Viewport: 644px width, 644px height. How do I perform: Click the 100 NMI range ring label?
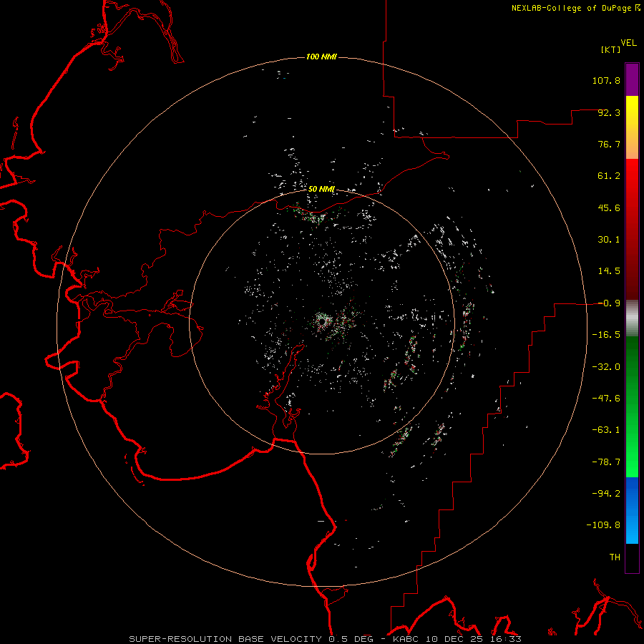pyautogui.click(x=321, y=57)
